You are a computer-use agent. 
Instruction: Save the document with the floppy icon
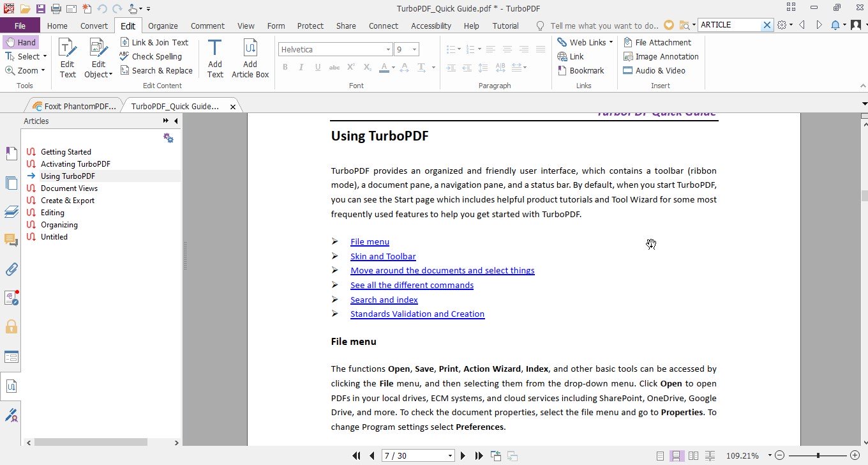coord(40,9)
